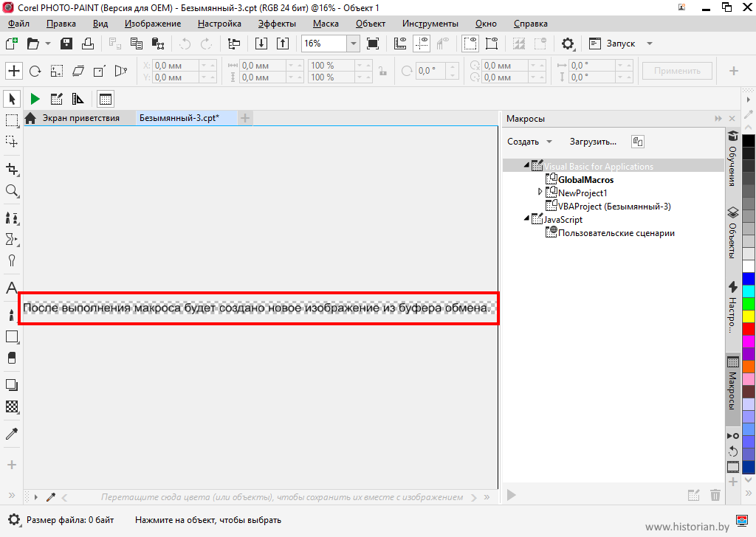Run macro with green play icon
This screenshot has width=756, height=537.
35,99
